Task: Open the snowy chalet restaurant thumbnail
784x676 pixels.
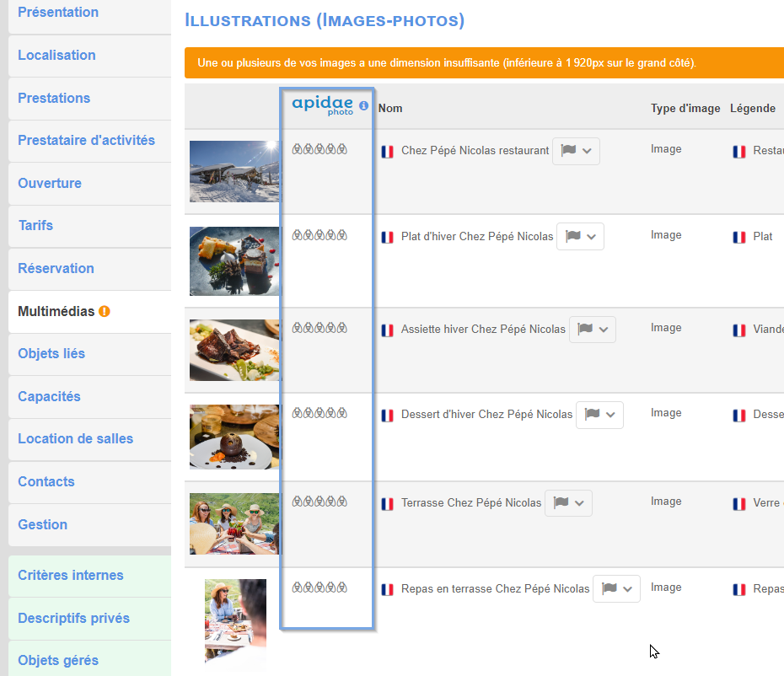Action: (234, 171)
